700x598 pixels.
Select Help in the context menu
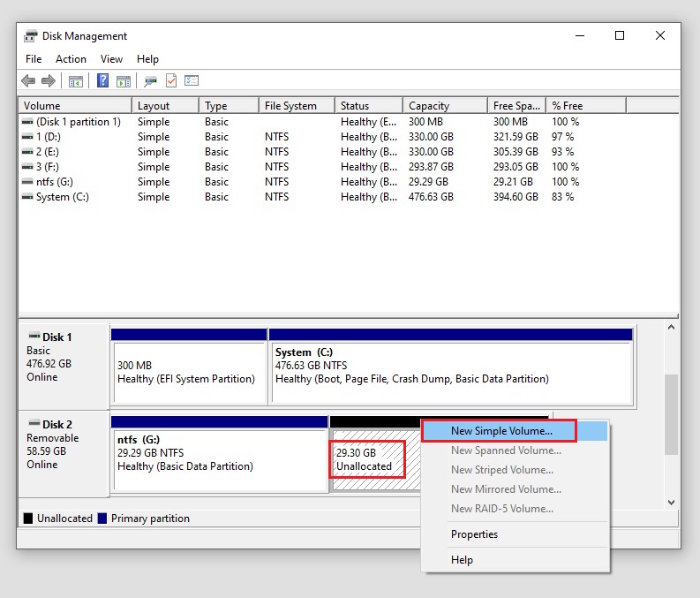click(462, 559)
